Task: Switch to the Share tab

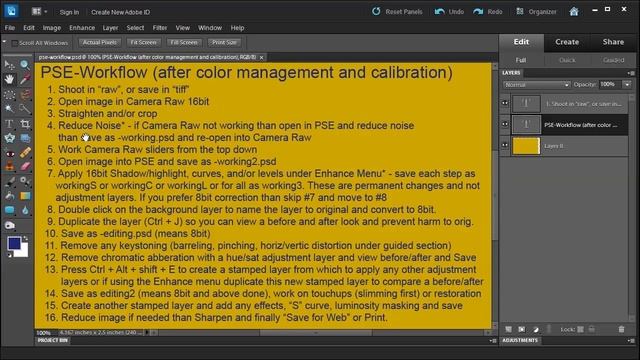Action: (x=613, y=42)
